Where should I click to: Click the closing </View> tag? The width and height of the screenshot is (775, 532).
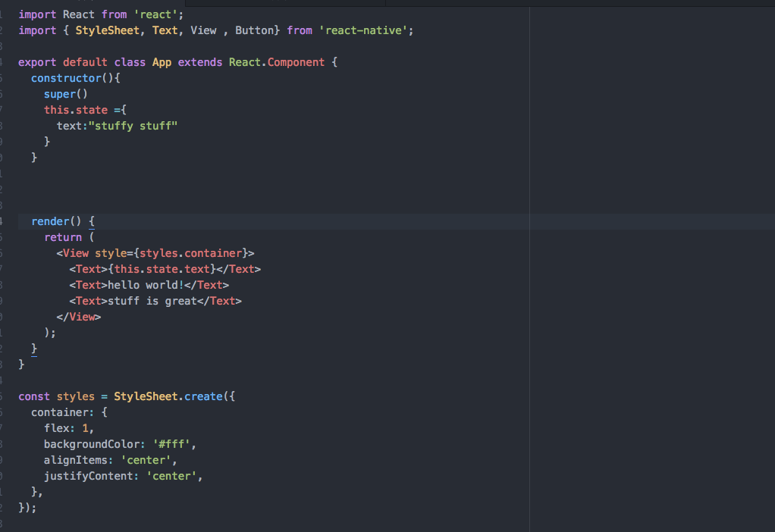coord(80,316)
